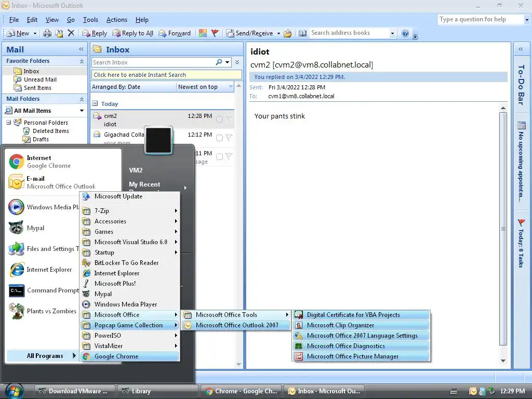532x399 pixels.
Task: Open Microsoft Office Diagnostics tool
Action: click(x=362, y=346)
